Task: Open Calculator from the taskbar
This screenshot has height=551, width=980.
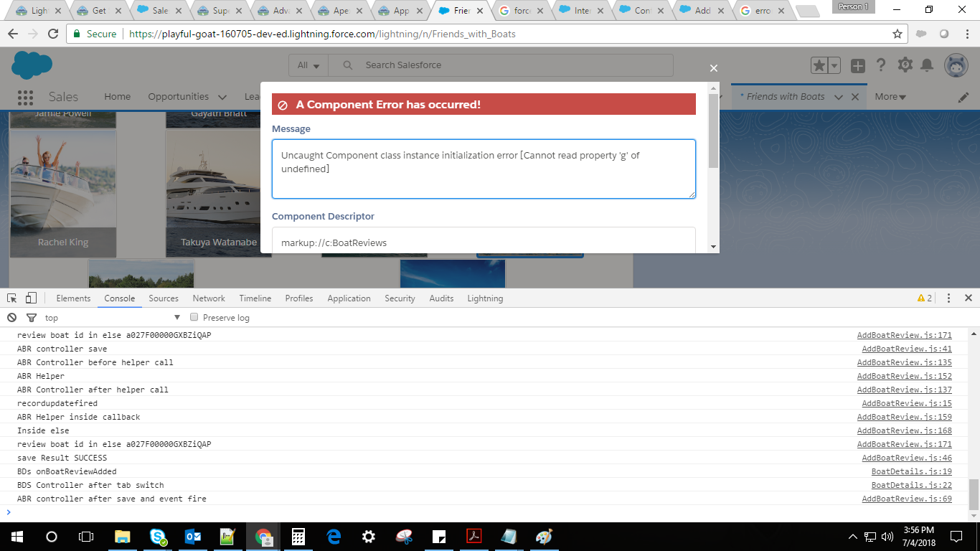Action: tap(298, 537)
